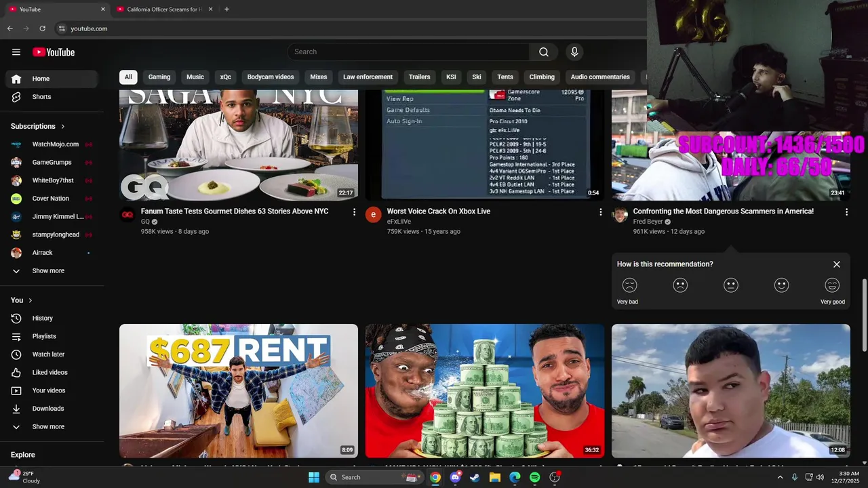Screen dimensions: 868x488
Task: Select the Law enforcement filter chip
Action: [x=368, y=77]
